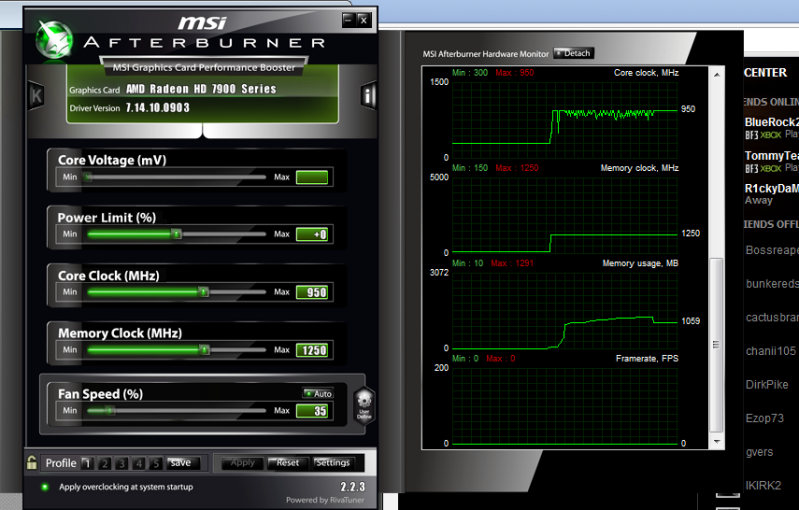Click the Memory Clock 1250 value field
The width and height of the screenshot is (799, 510).
pyautogui.click(x=312, y=350)
